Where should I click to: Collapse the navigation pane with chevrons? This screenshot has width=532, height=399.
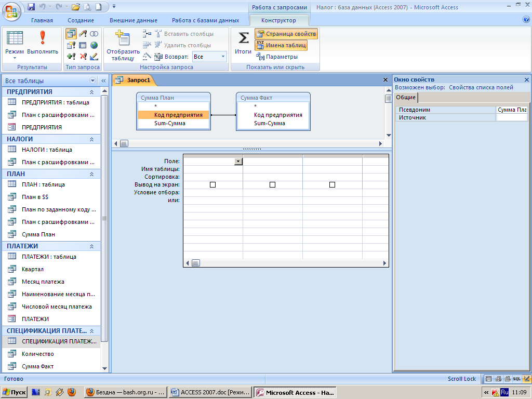(103, 81)
